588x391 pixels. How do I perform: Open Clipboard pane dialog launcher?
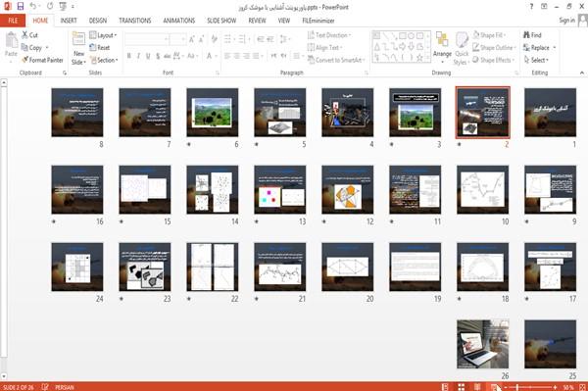(65, 73)
